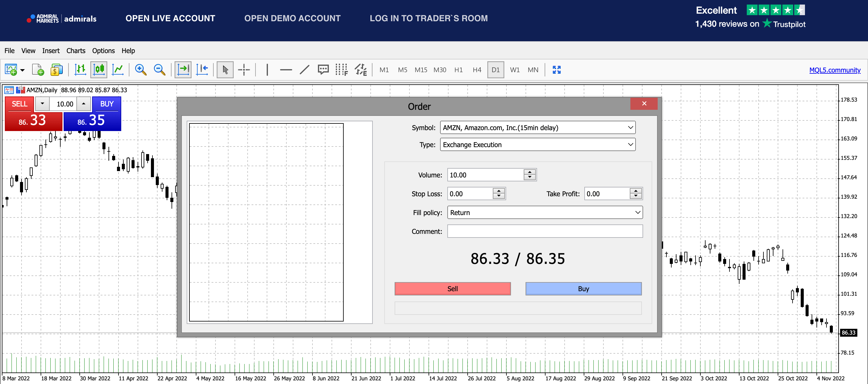Select the trendline drawing tool

pos(305,70)
